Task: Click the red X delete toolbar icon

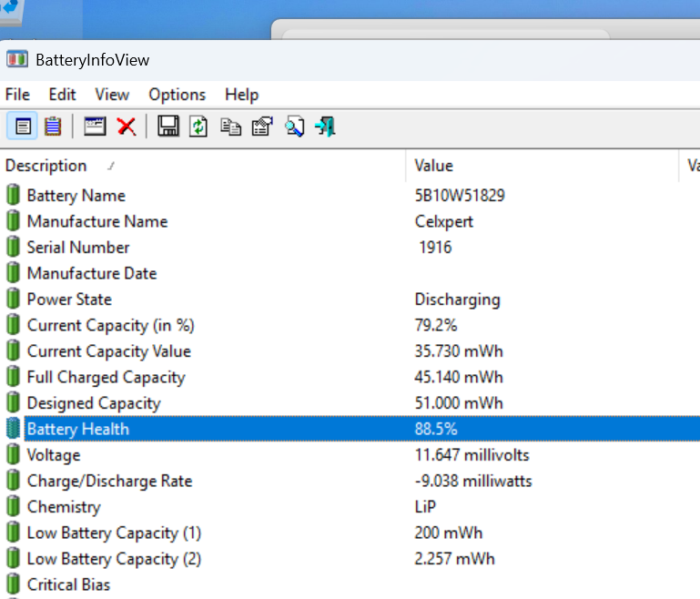Action: click(127, 127)
